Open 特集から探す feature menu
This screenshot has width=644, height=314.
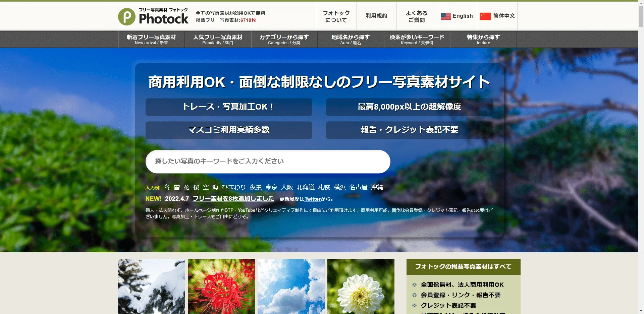(x=483, y=39)
